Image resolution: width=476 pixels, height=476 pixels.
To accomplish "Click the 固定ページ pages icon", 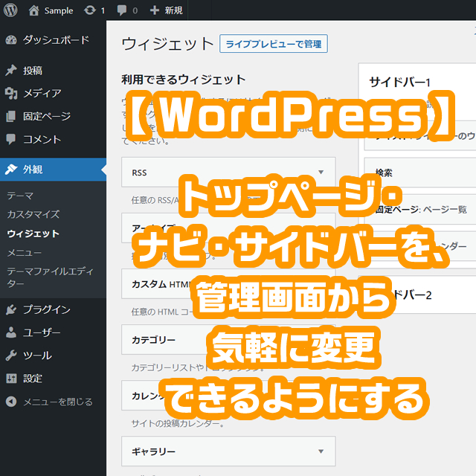I will click(x=11, y=116).
